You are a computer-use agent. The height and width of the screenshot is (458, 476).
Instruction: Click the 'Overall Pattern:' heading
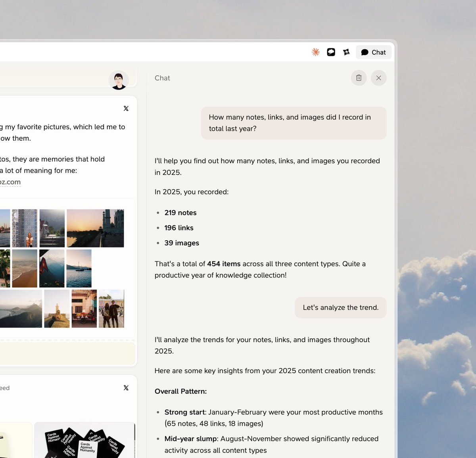click(180, 391)
